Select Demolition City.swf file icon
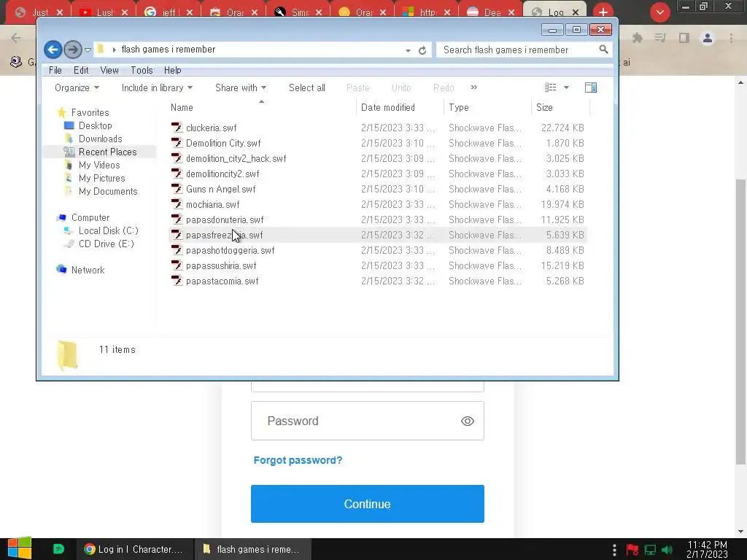Viewport: 747px width, 560px height. click(x=177, y=143)
